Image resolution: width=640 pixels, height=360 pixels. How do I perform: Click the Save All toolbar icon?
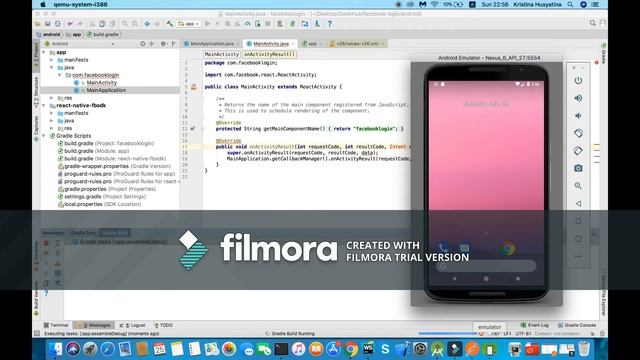pyautogui.click(x=47, y=24)
